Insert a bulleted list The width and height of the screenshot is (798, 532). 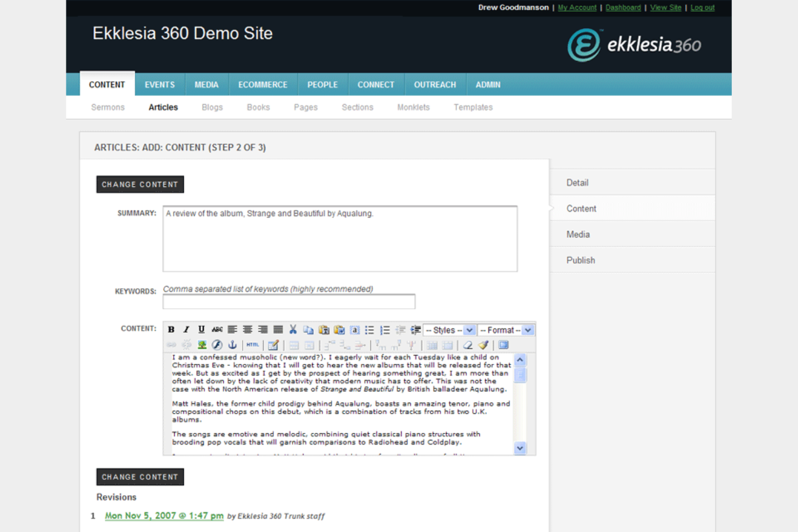(x=369, y=330)
